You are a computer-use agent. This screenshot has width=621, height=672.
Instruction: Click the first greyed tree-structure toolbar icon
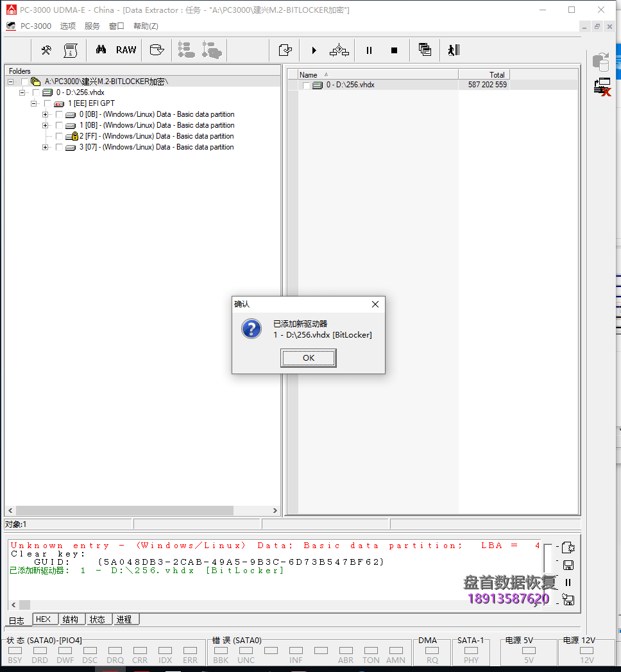click(186, 49)
